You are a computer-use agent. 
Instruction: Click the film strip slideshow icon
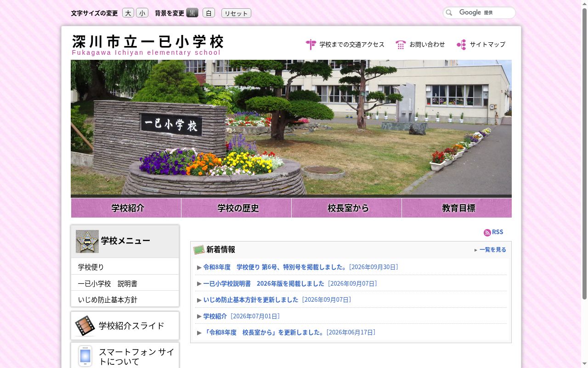point(85,326)
